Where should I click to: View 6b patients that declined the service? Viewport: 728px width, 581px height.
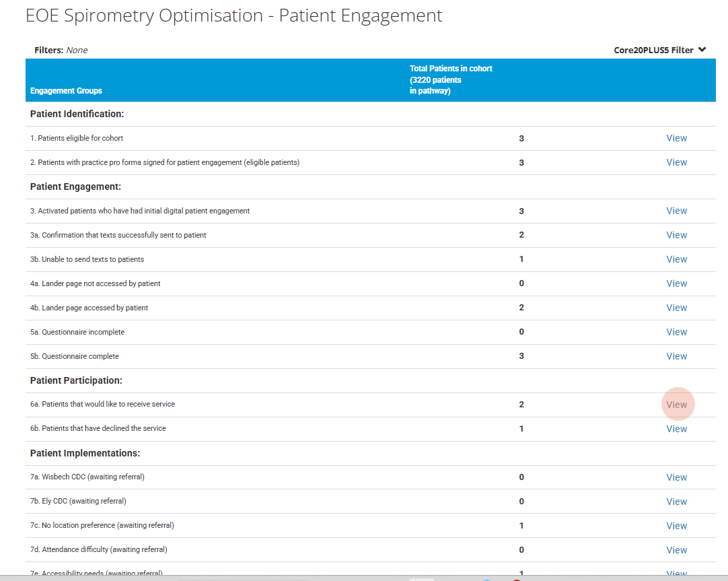pyautogui.click(x=676, y=429)
